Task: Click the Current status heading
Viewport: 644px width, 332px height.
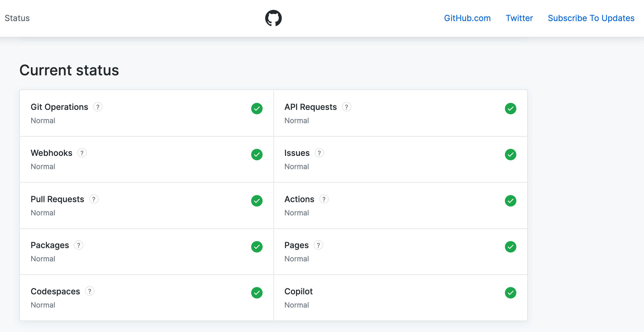Action: [x=69, y=70]
